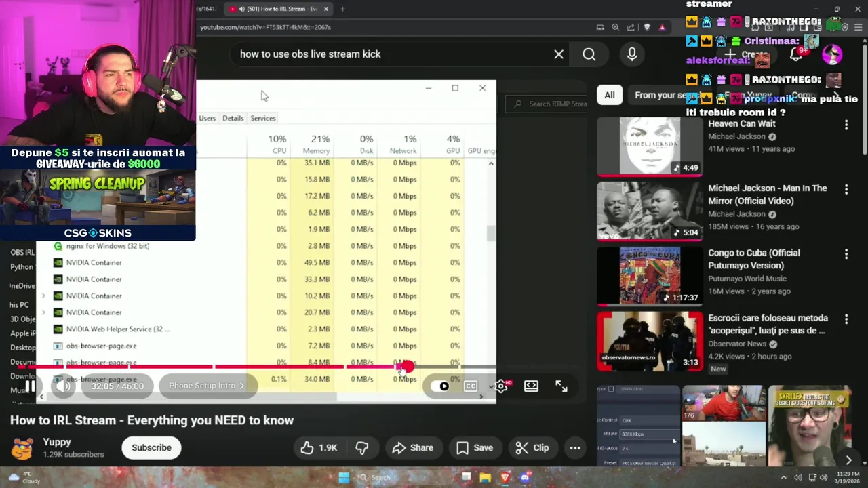
Task: Dislike the video
Action: point(362,447)
